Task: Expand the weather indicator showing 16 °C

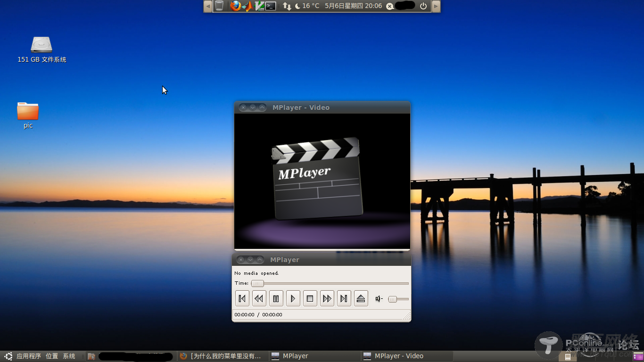Action: [x=309, y=6]
